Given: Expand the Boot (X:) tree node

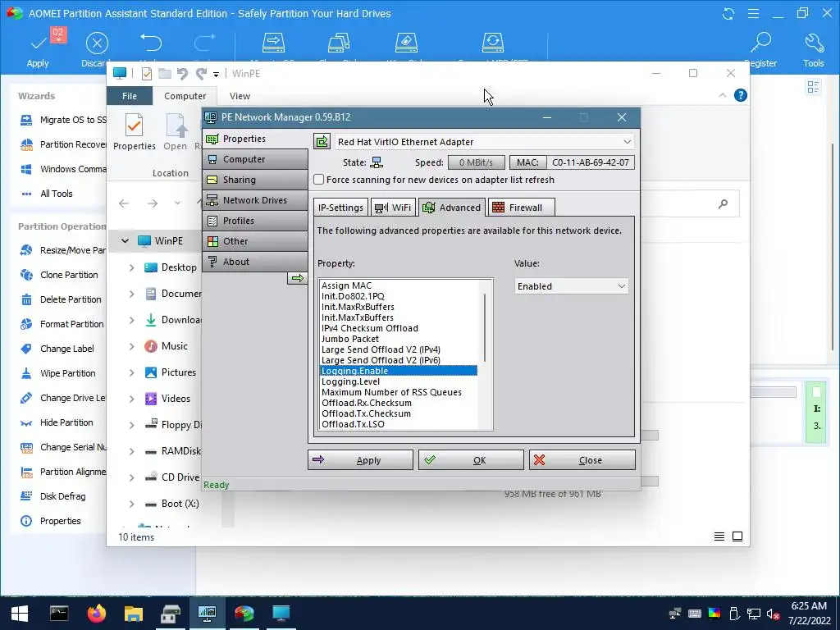Looking at the screenshot, I should pos(132,504).
